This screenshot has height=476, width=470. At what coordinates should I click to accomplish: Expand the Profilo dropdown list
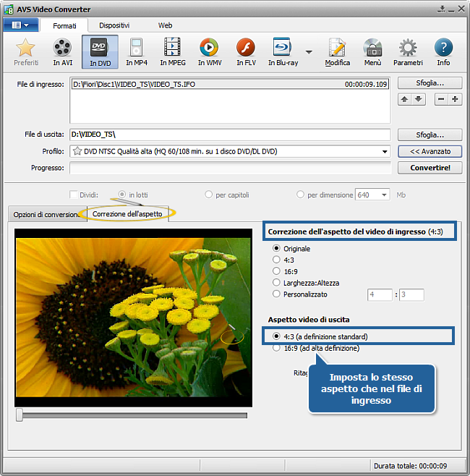(385, 152)
